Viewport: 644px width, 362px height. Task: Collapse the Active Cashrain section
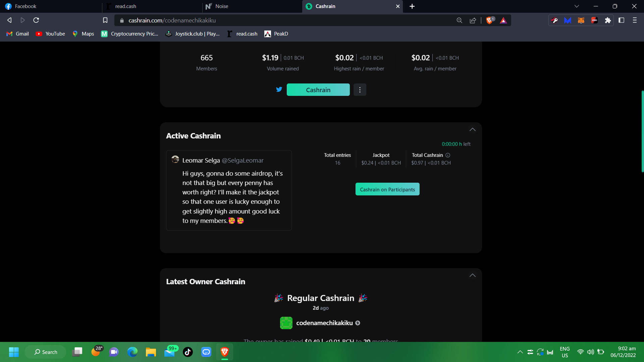point(473,130)
